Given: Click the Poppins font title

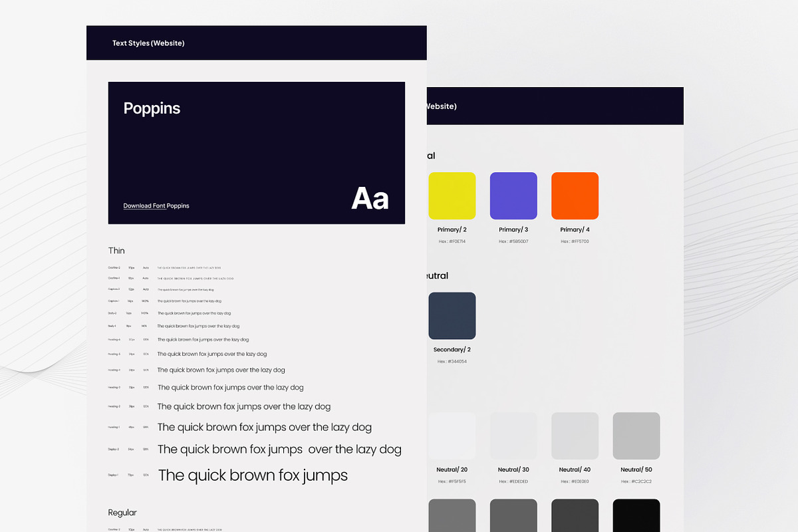Looking at the screenshot, I should [152, 108].
